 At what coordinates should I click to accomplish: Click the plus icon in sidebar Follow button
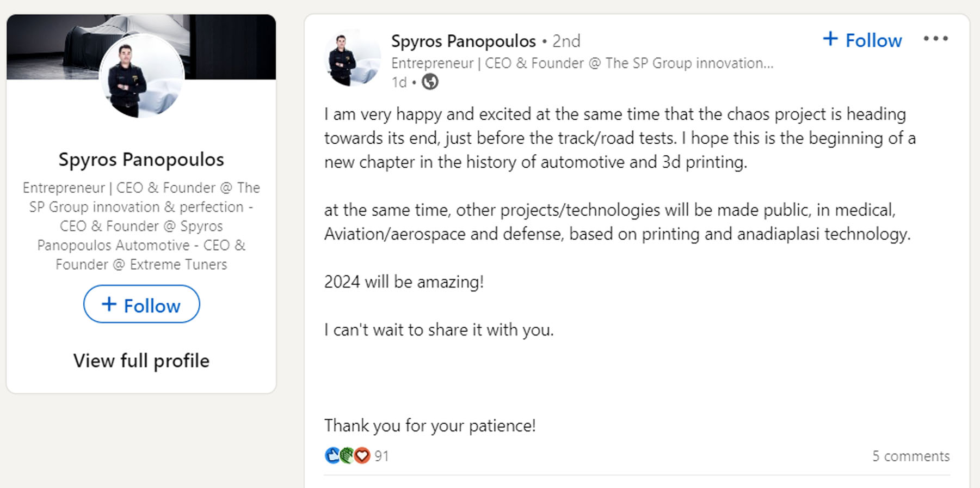click(109, 304)
